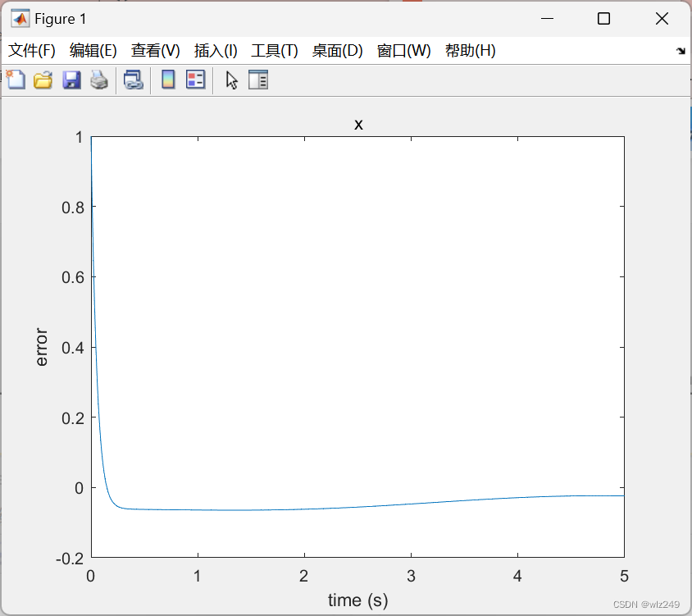Insert a colorbar from the toolbar
The image size is (692, 616).
pyautogui.click(x=168, y=80)
